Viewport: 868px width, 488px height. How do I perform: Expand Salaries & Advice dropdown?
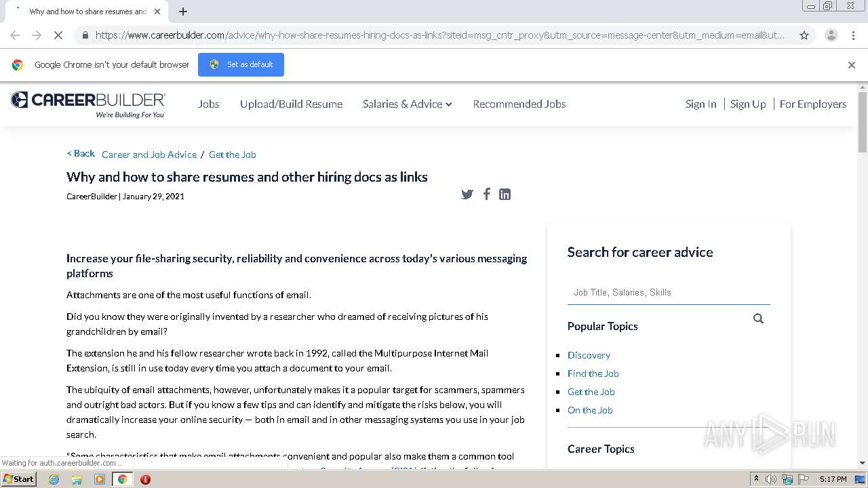click(x=407, y=104)
